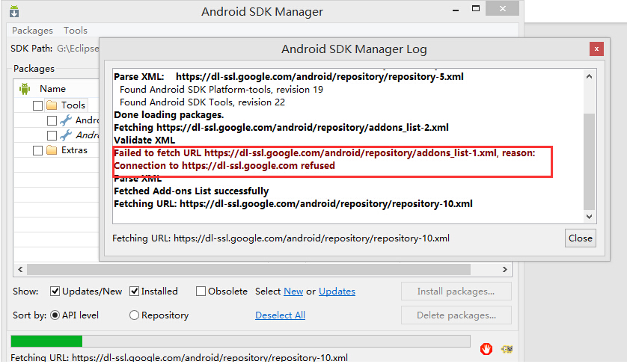Screen dimensions: 627x364
Task: Click the 'Connection to https://dl-ssl.google.com refused' line
Action: pyautogui.click(x=224, y=166)
